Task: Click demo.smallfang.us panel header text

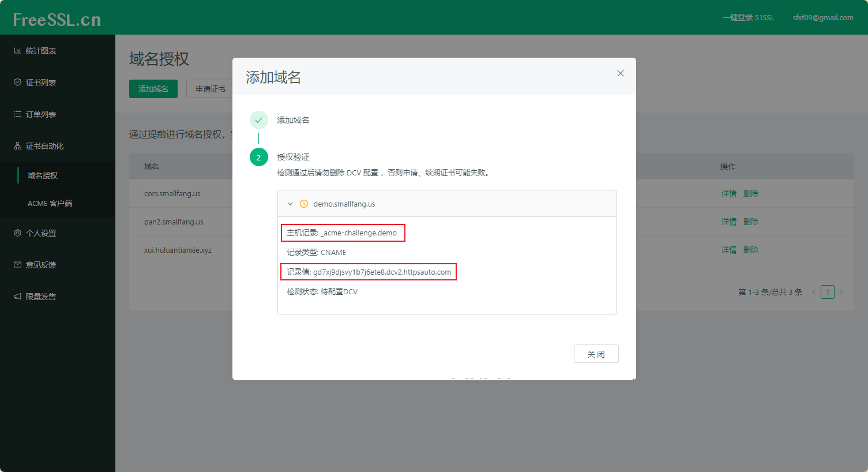Action: point(344,204)
